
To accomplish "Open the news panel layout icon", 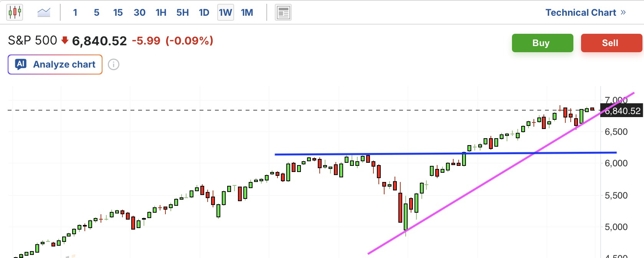I will [x=283, y=13].
